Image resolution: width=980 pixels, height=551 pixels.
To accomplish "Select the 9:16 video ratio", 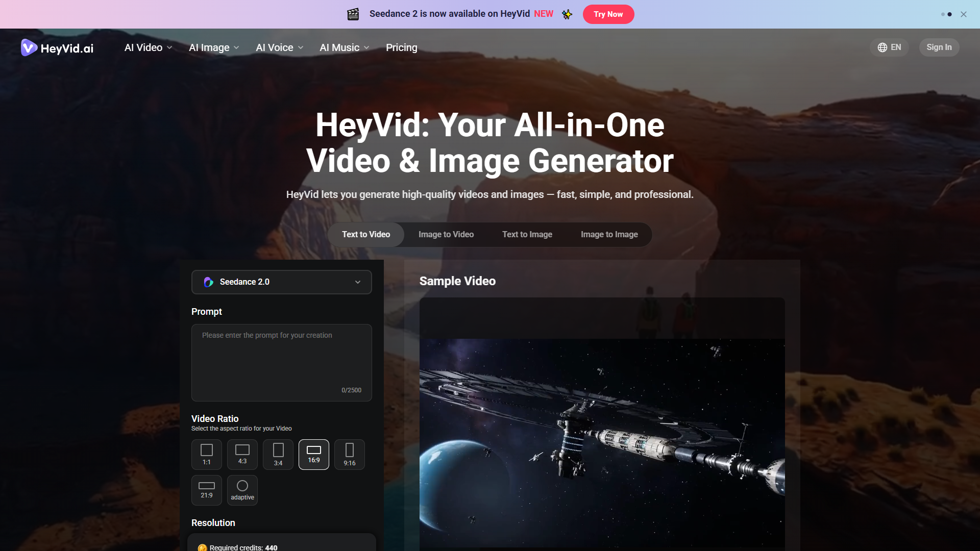I will click(350, 455).
